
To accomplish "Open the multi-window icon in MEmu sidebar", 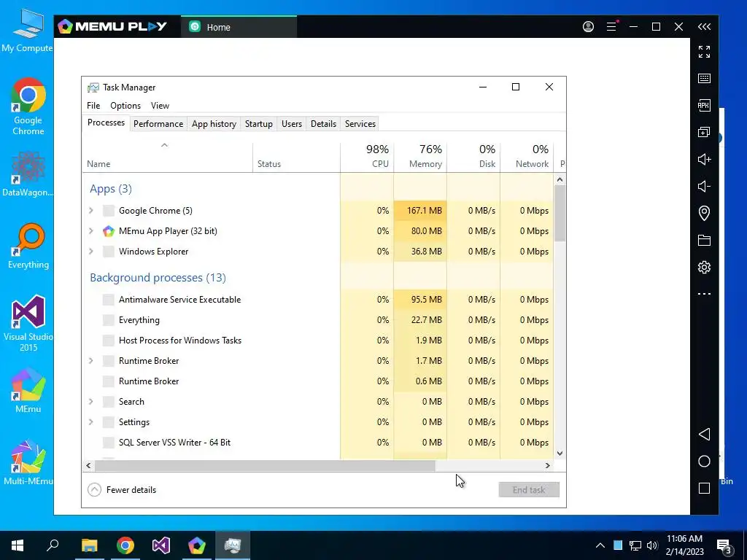I will tap(704, 132).
